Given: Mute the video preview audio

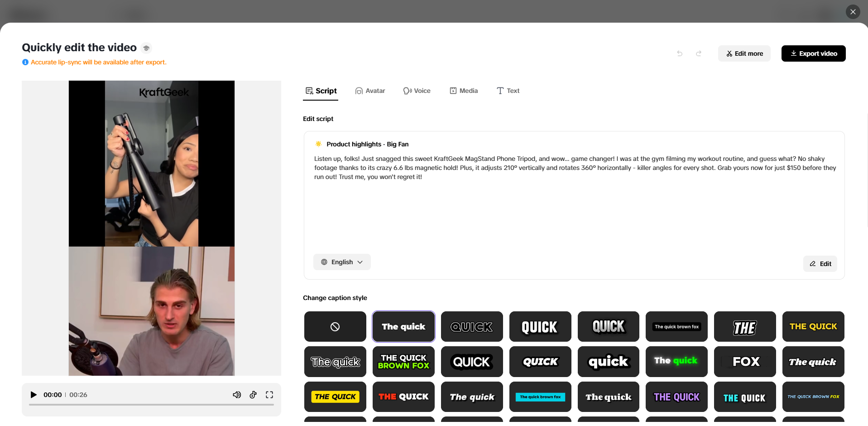Looking at the screenshot, I should click(x=237, y=395).
